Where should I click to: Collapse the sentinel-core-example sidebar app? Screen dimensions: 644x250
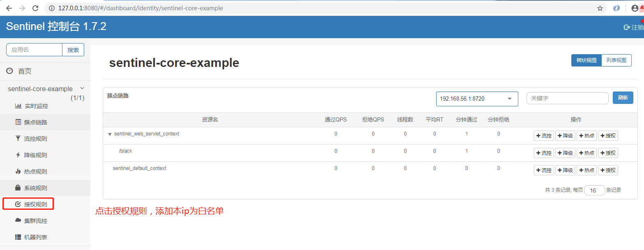coord(82,88)
